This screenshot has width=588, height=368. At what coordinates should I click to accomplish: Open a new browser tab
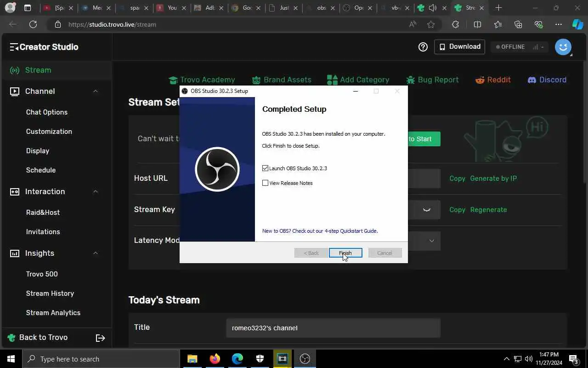click(x=498, y=8)
